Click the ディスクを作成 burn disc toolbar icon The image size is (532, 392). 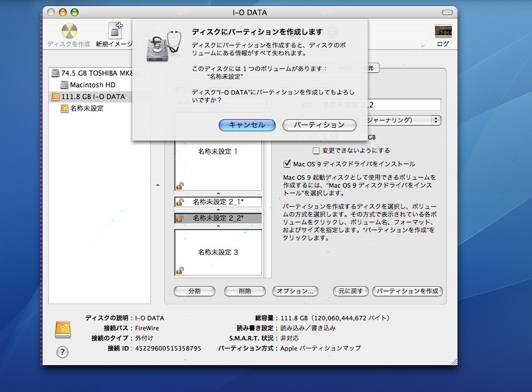(x=69, y=31)
